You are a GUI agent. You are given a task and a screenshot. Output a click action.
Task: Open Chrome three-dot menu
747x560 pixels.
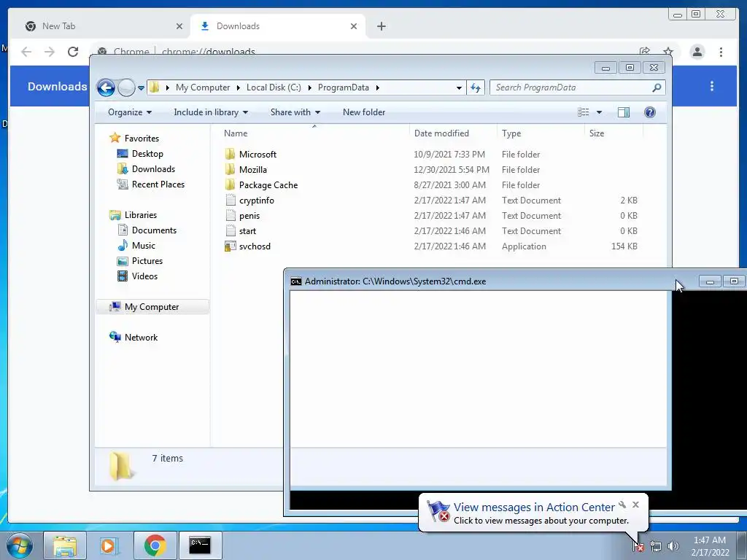pyautogui.click(x=721, y=52)
